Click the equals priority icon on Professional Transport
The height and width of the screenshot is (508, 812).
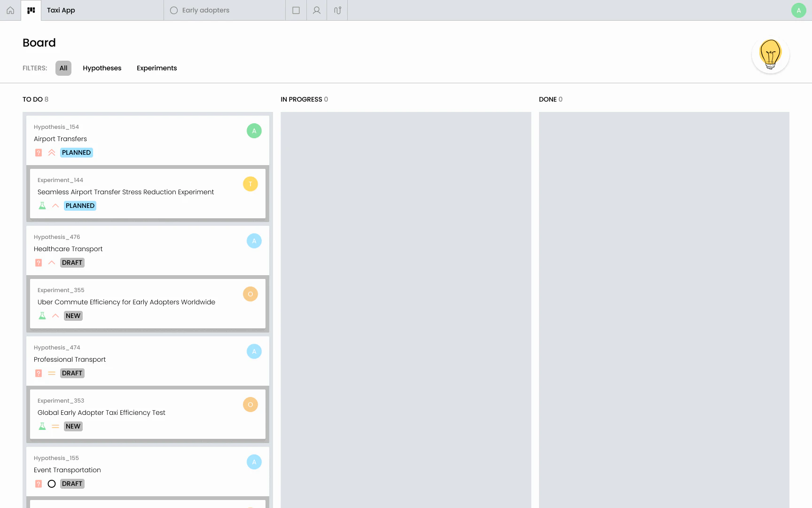(x=52, y=373)
